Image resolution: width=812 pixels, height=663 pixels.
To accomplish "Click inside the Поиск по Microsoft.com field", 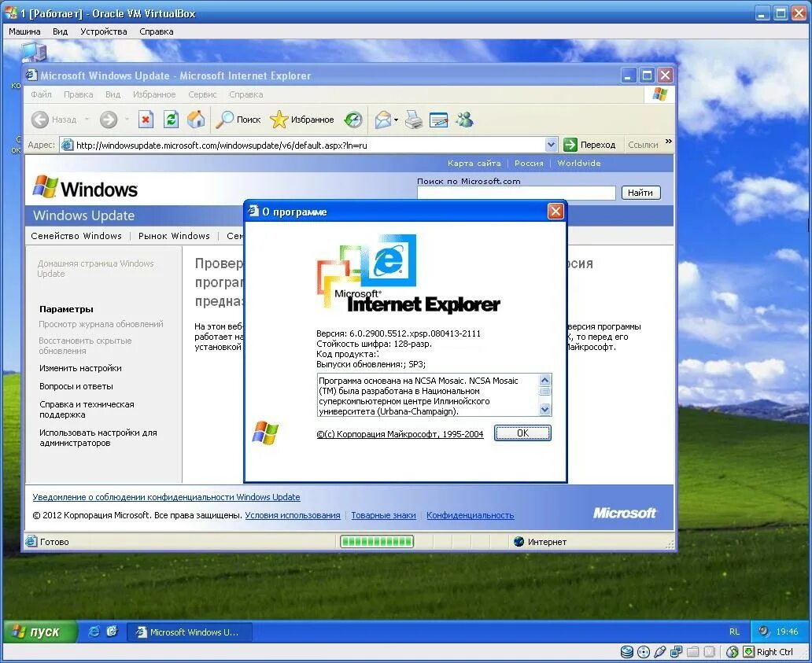I will [x=515, y=193].
